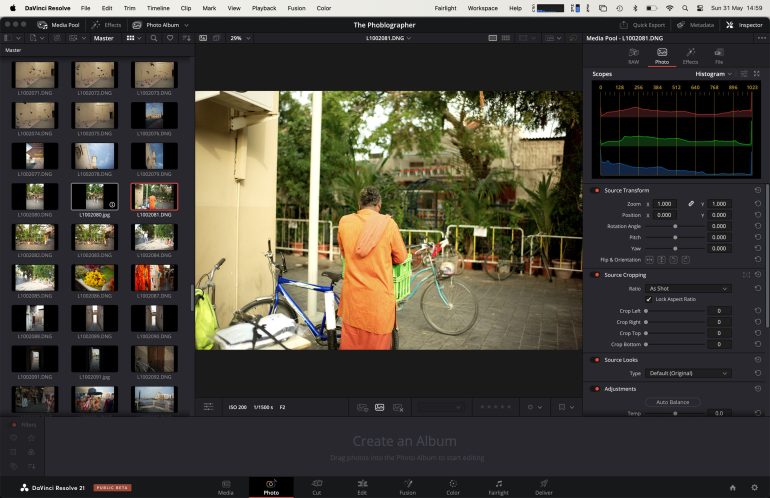Click the Auto Balance button
Screen dimensions: 770x498
[672, 402]
